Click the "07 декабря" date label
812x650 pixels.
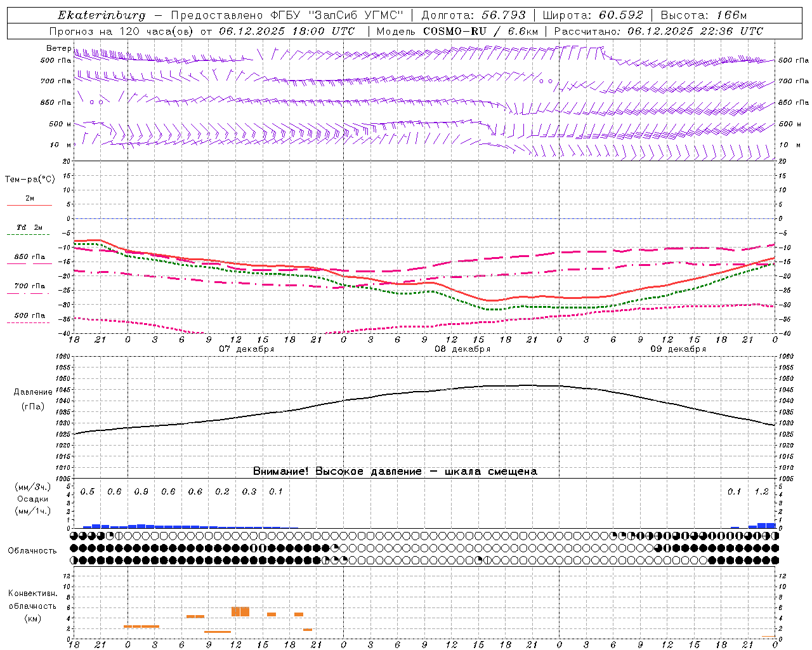pyautogui.click(x=247, y=349)
